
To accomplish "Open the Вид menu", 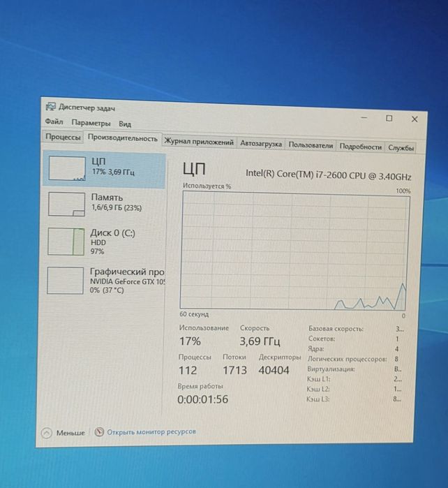I will tap(125, 124).
